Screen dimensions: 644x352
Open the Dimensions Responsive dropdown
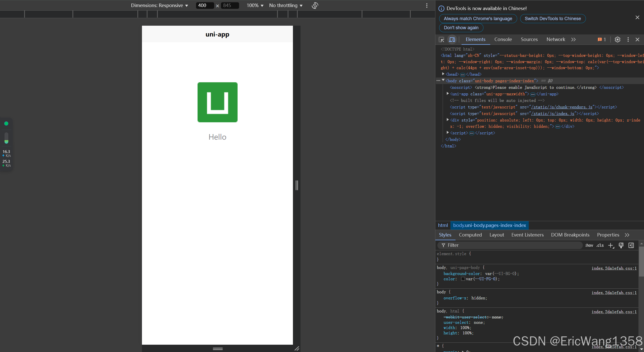click(x=159, y=5)
